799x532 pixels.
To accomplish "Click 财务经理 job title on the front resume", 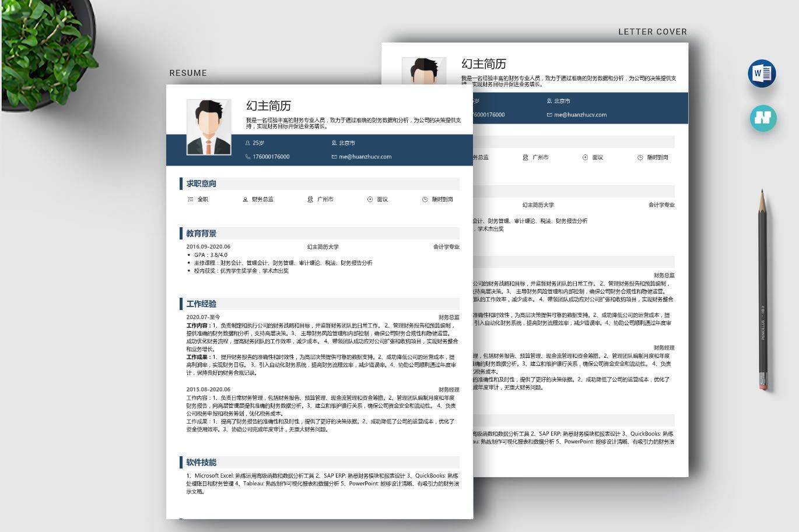I will point(449,390).
